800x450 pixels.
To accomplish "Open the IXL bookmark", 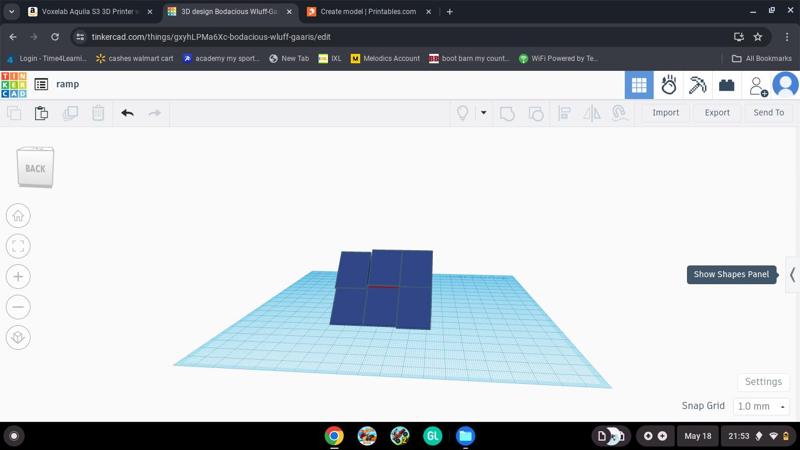I will [x=330, y=59].
